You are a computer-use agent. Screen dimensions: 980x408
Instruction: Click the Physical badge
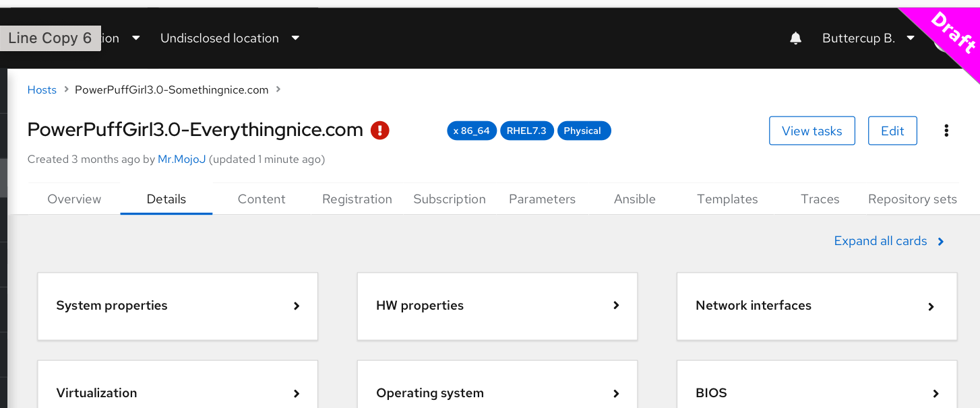(584, 131)
